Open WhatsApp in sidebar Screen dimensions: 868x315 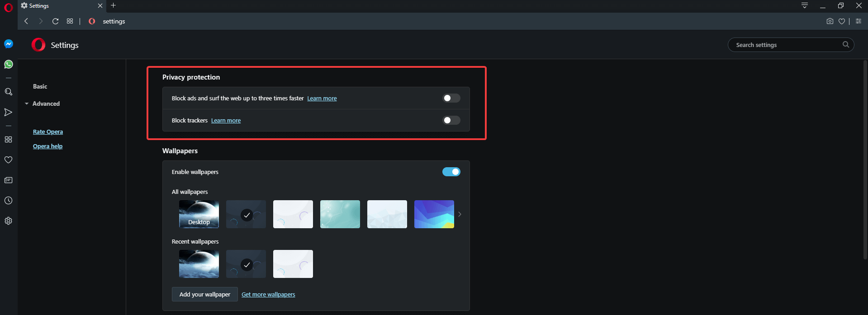point(9,64)
